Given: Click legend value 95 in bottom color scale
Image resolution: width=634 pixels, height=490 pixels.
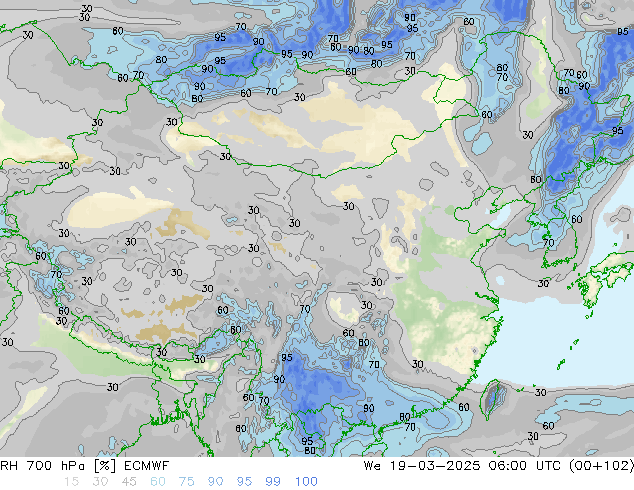Looking at the screenshot, I should point(244,482).
